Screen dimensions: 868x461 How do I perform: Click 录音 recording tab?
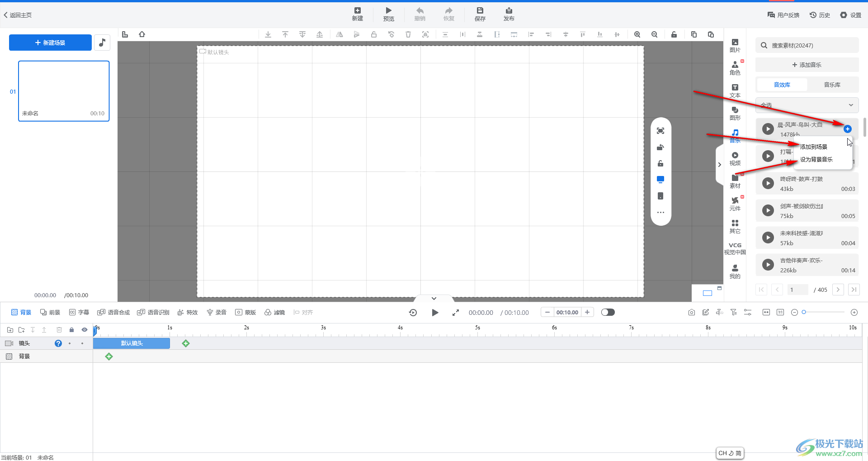pos(217,312)
